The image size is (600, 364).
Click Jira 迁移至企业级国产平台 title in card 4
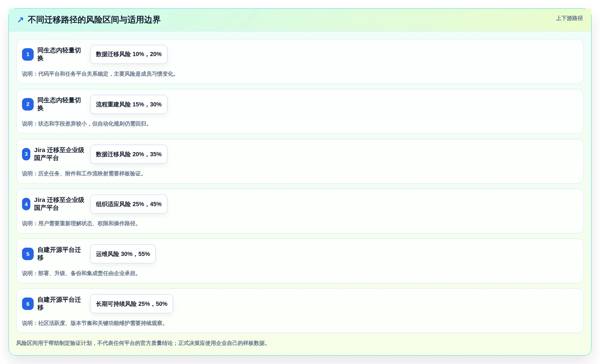[59, 204]
